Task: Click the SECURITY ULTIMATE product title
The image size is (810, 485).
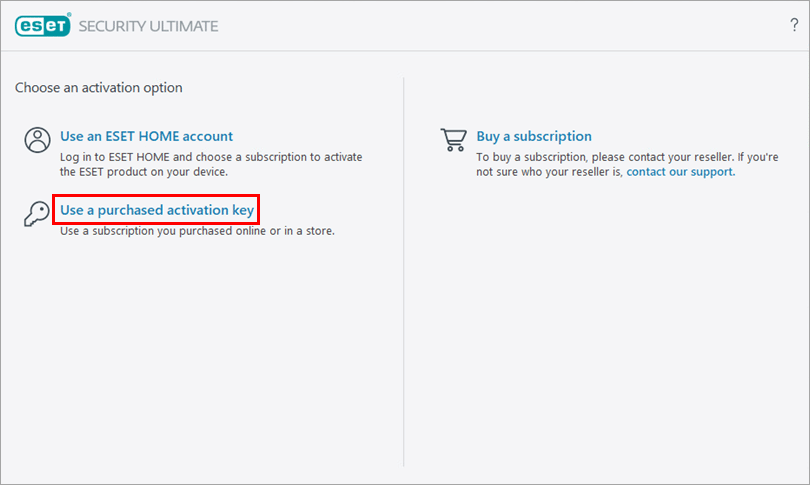Action: 148,25
